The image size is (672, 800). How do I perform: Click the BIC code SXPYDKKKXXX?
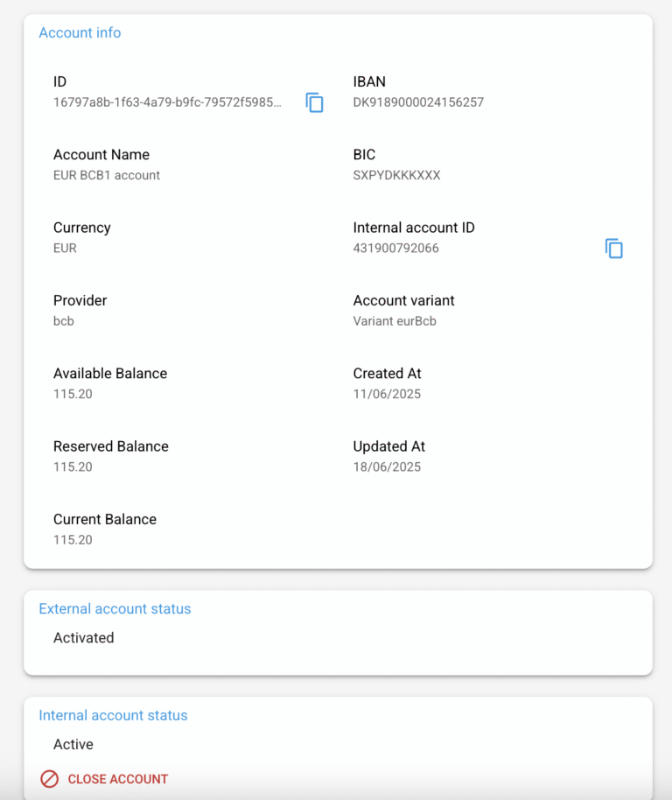click(x=396, y=175)
